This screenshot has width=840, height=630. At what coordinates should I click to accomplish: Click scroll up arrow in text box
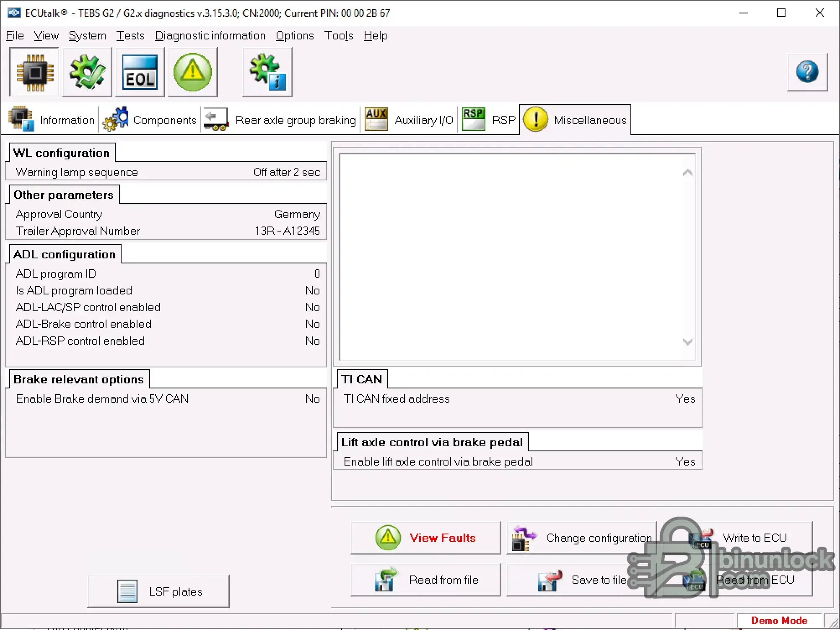coord(687,172)
